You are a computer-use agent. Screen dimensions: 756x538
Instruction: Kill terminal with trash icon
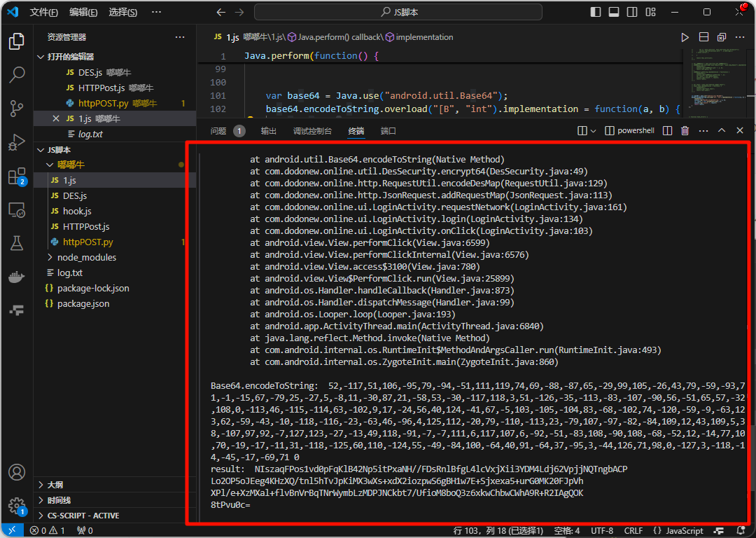pos(685,131)
